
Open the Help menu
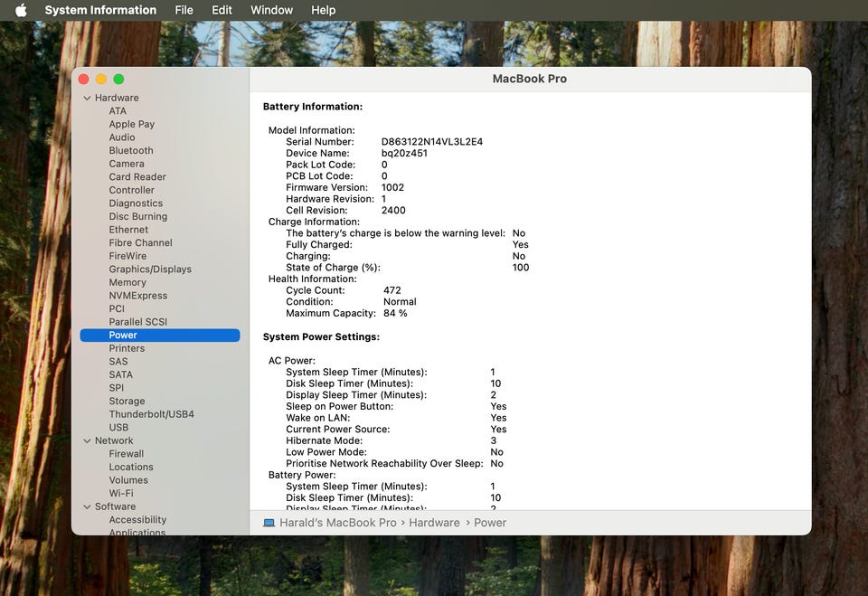324,10
